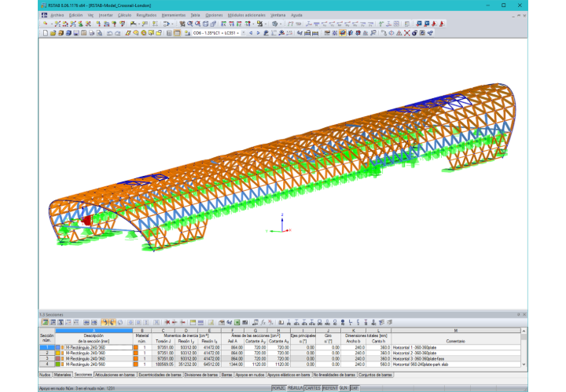Click the green Excel export icon in table toolbar

pyautogui.click(x=237, y=322)
